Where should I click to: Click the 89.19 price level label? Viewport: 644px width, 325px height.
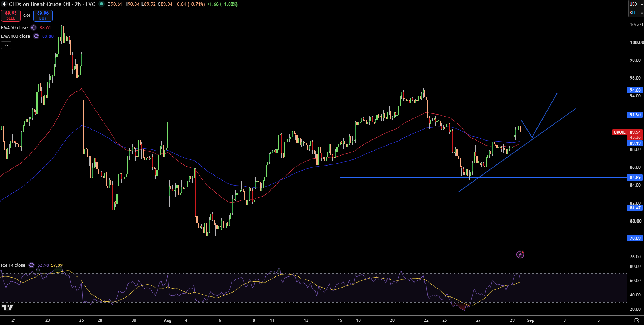coord(635,143)
